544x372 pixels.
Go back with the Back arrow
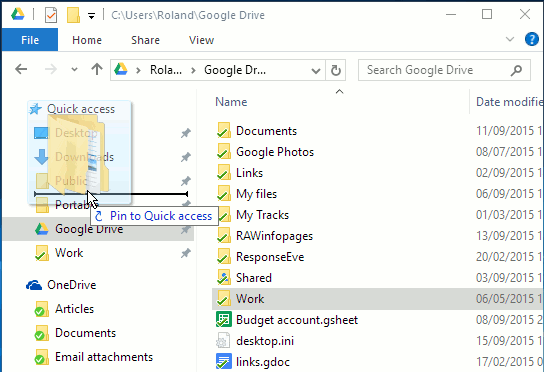(21, 69)
